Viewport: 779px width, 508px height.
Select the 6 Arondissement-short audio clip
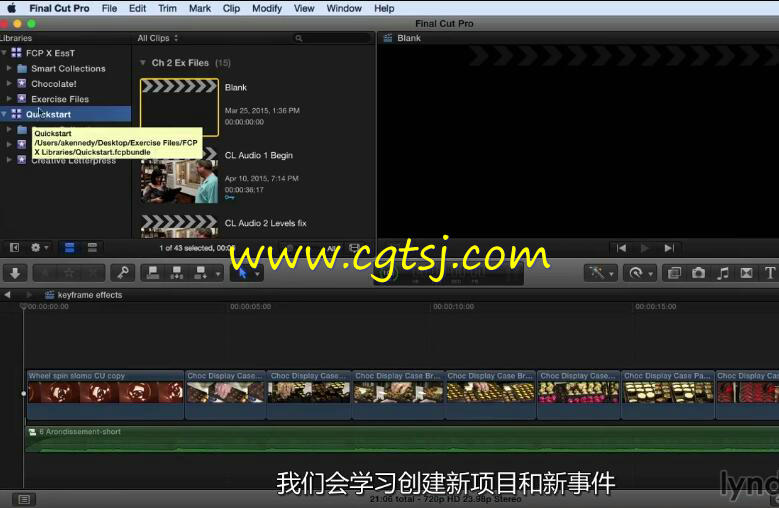(402, 439)
